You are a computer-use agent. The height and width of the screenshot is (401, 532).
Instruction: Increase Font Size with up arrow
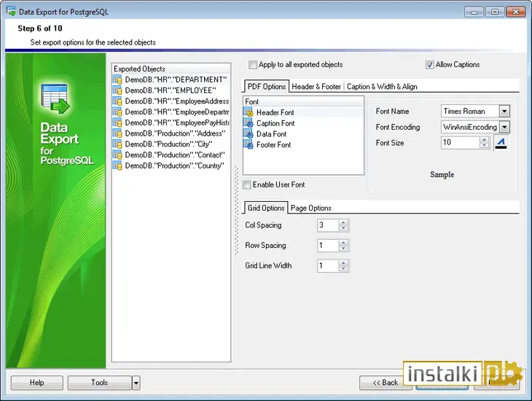coord(485,139)
